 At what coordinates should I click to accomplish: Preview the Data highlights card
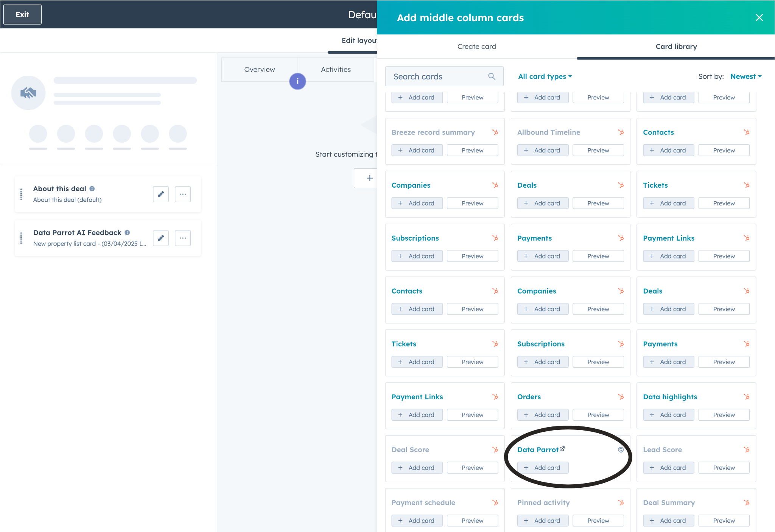click(x=724, y=415)
